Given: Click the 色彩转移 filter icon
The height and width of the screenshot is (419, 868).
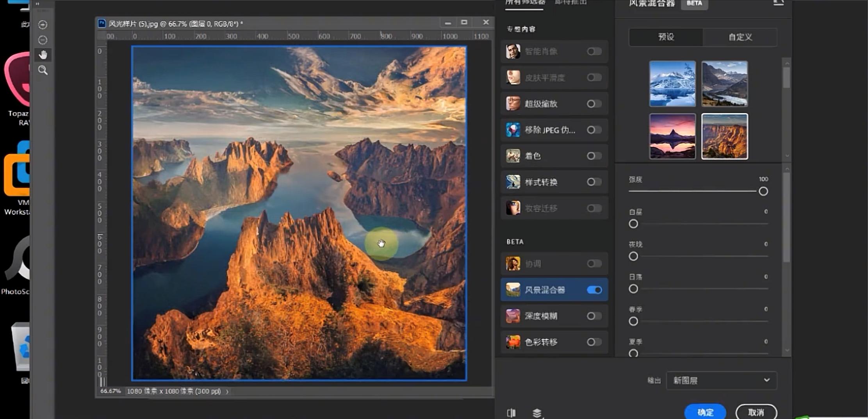Looking at the screenshot, I should coord(513,342).
